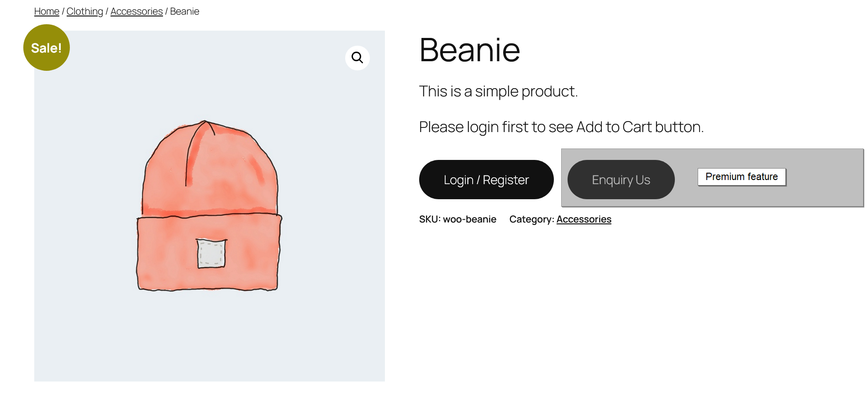
Task: Click the grey patch on the beanie
Action: click(211, 253)
